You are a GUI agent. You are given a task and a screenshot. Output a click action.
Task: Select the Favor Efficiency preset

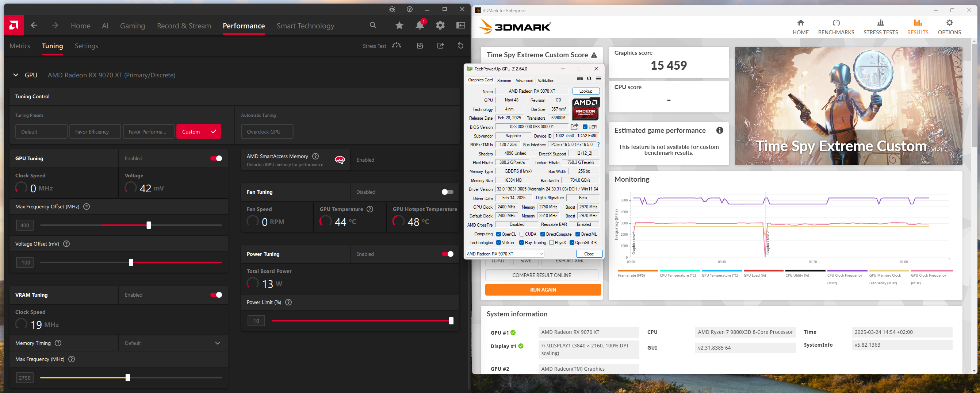pyautogui.click(x=95, y=131)
